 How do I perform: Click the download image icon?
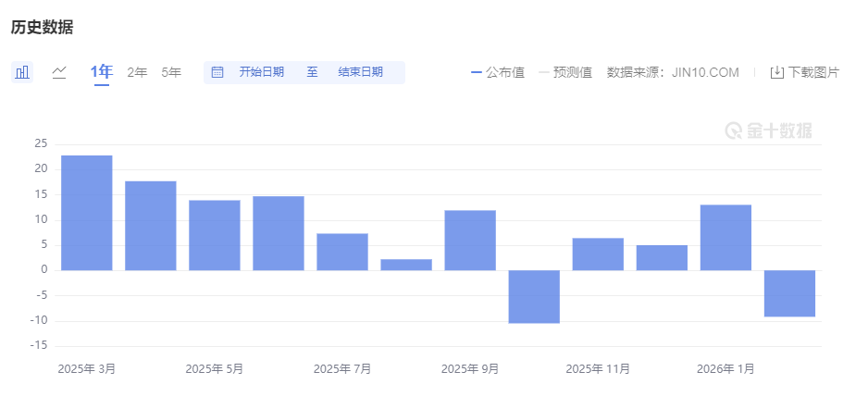(777, 72)
